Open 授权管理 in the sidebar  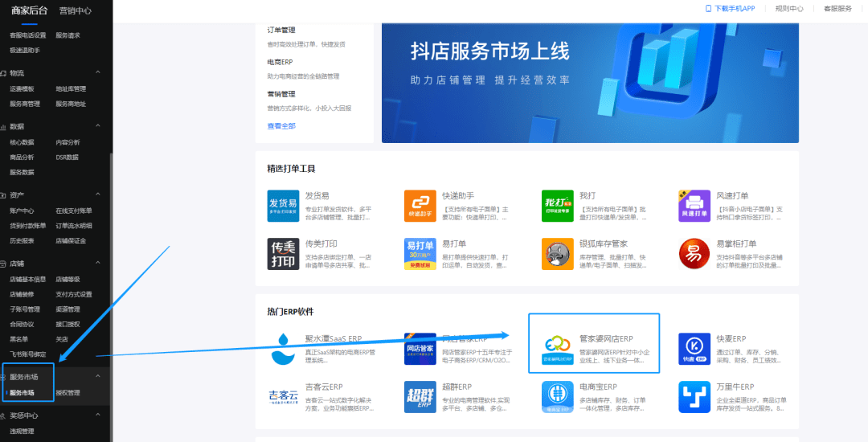click(68, 393)
